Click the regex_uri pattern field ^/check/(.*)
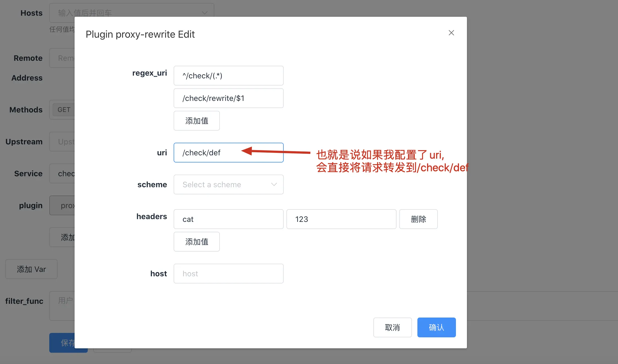The image size is (618, 364). point(228,76)
